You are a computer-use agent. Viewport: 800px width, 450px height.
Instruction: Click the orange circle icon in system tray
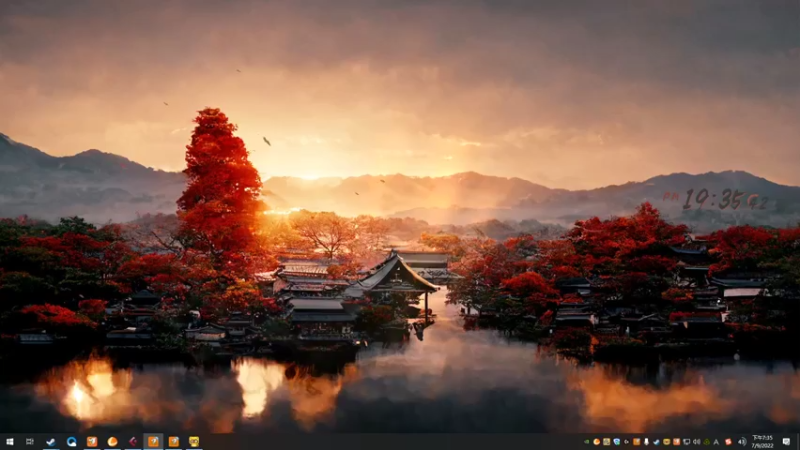tap(596, 442)
